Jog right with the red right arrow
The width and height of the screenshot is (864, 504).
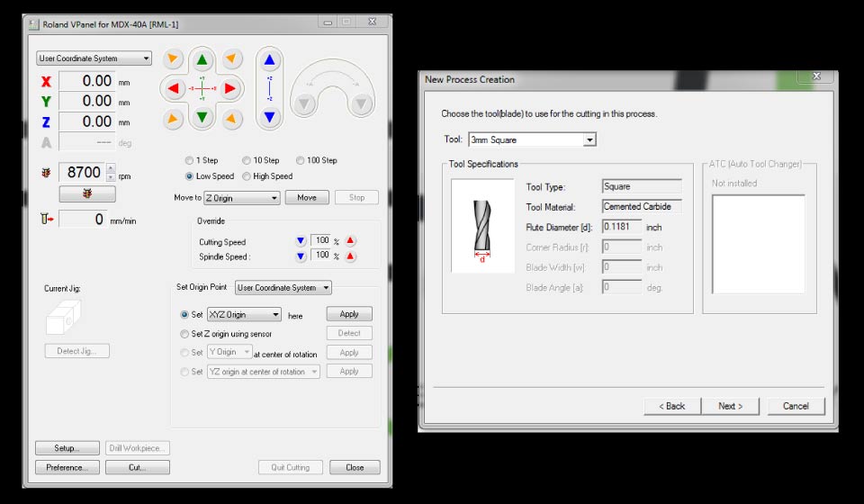pos(230,88)
